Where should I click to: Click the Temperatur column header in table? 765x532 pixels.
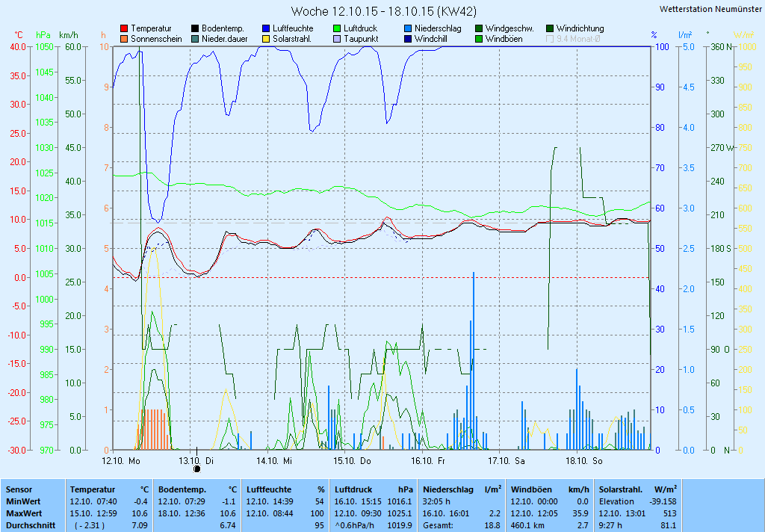pos(93,489)
